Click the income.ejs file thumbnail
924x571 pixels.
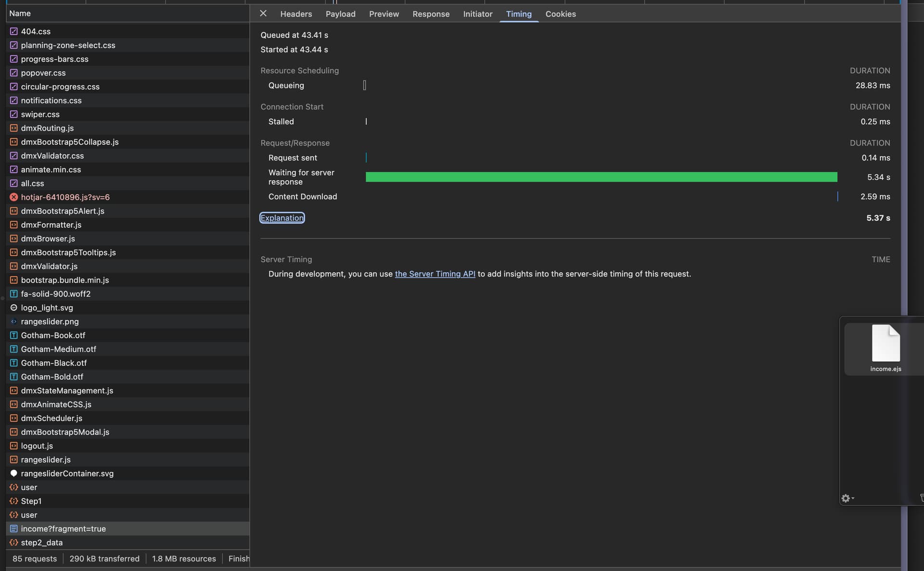[885, 348]
